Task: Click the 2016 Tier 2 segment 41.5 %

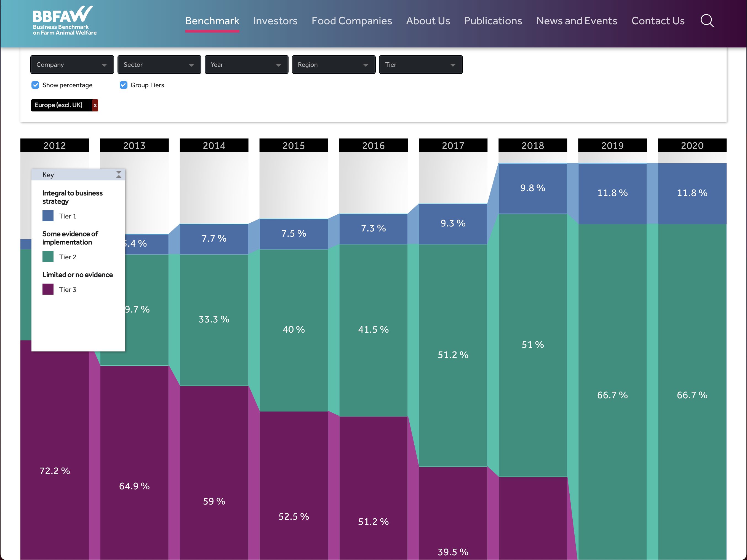Action: (373, 330)
